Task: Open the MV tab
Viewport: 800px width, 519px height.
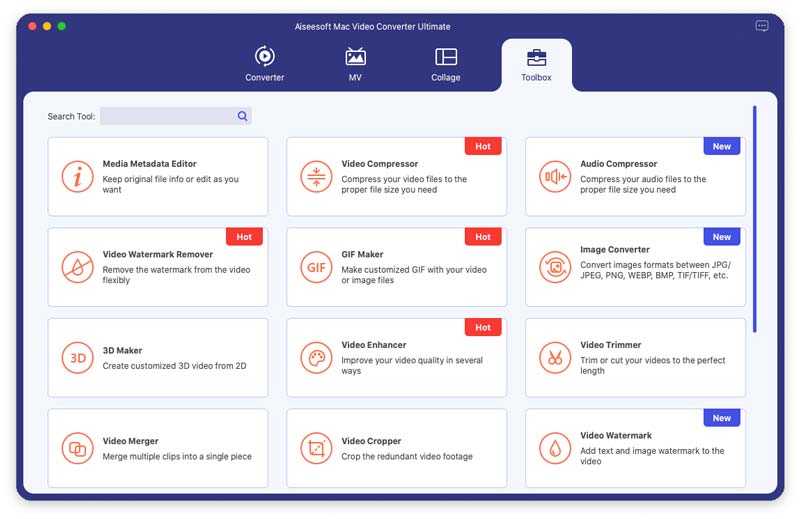Action: coord(355,64)
